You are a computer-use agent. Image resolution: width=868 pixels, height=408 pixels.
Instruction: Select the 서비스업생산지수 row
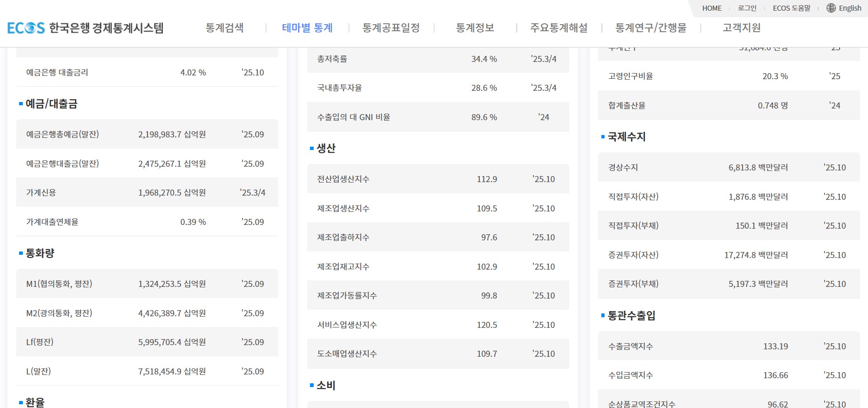438,325
